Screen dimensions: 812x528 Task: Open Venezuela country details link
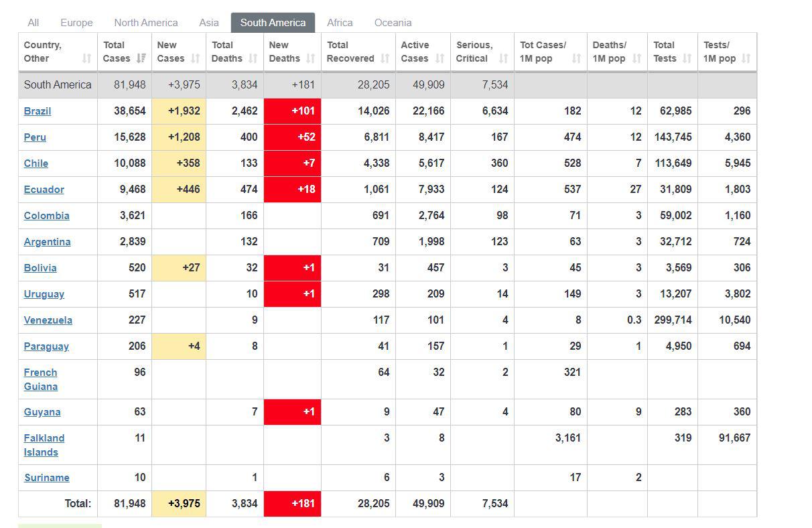[48, 320]
